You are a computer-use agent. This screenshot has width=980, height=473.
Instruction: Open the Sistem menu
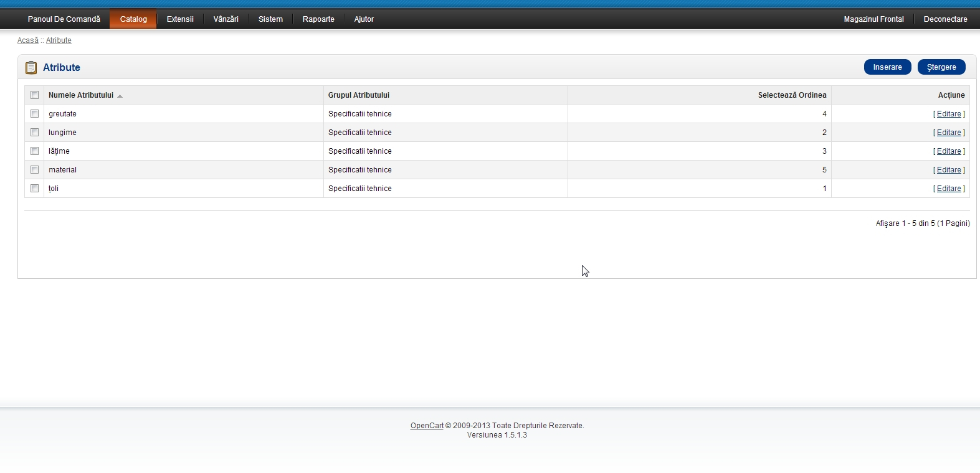coord(270,19)
